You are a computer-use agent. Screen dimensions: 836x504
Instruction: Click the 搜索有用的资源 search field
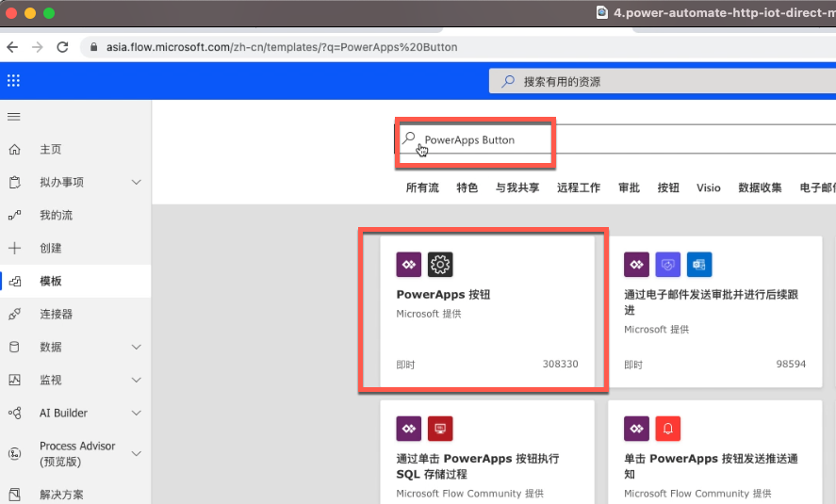point(663,81)
